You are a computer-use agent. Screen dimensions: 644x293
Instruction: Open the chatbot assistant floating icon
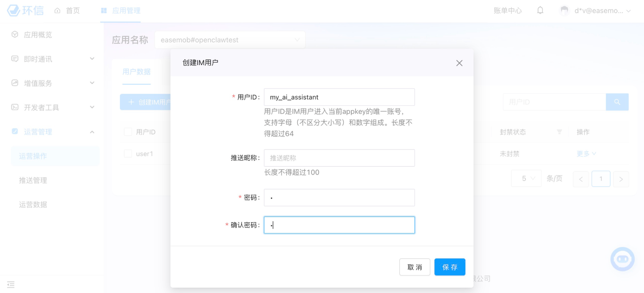coord(622,259)
